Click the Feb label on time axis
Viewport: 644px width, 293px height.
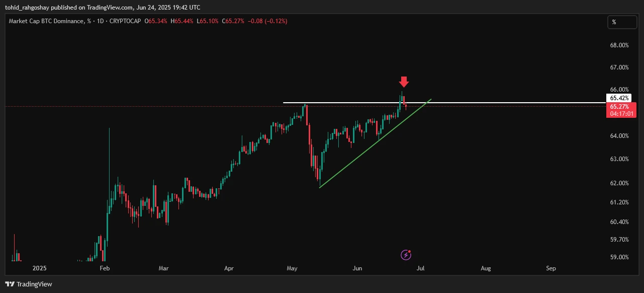pos(105,268)
